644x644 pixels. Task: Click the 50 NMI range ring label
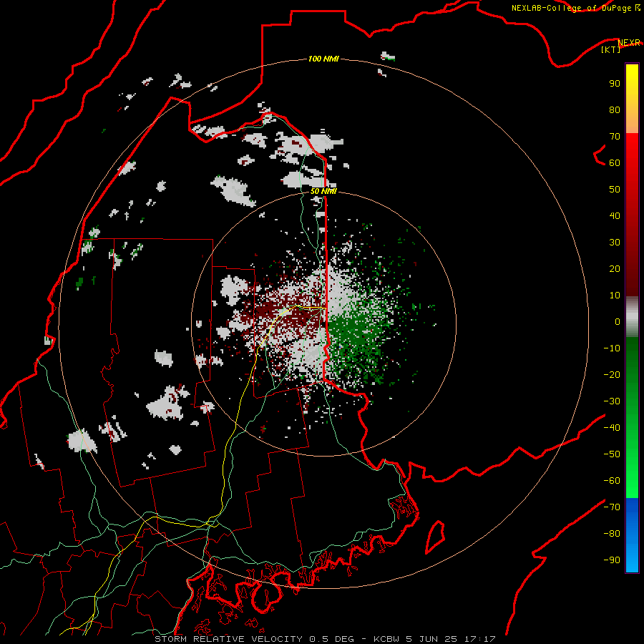point(323,191)
